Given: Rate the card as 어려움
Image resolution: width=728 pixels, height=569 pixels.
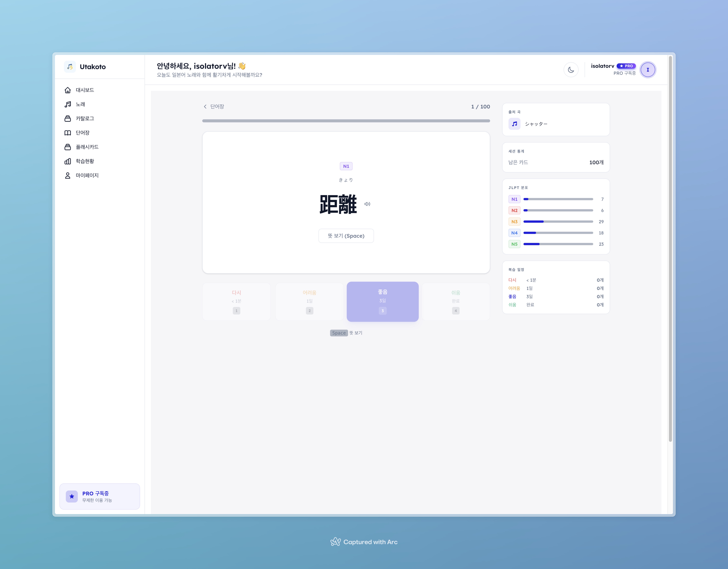Looking at the screenshot, I should (x=309, y=302).
